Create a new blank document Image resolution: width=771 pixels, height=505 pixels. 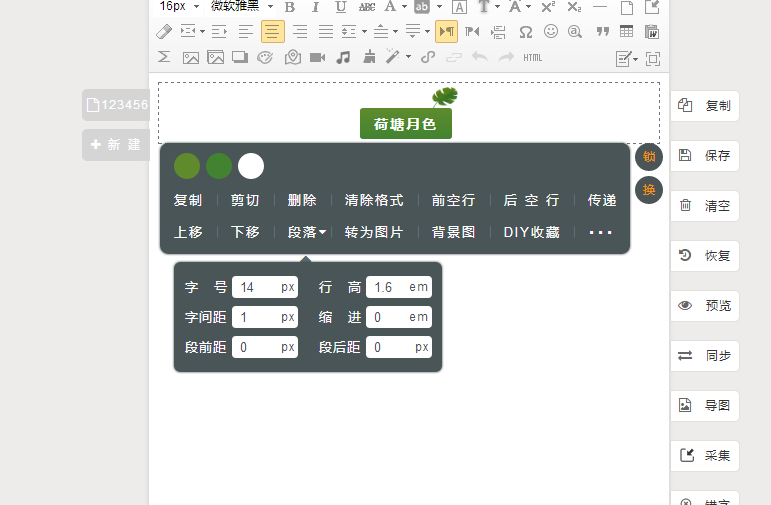pyautogui.click(x=626, y=7)
